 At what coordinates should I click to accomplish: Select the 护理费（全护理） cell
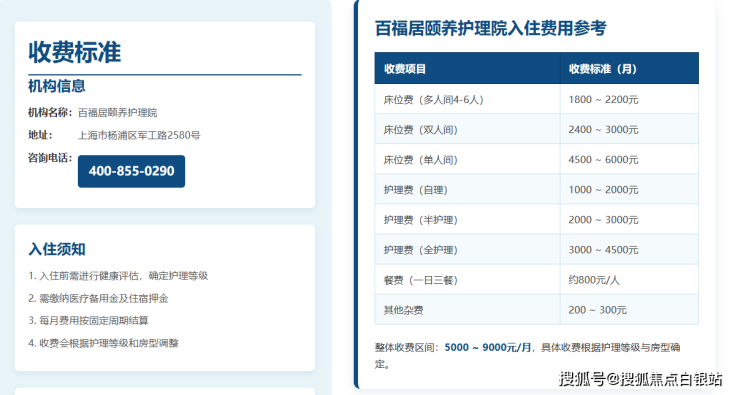(467, 250)
